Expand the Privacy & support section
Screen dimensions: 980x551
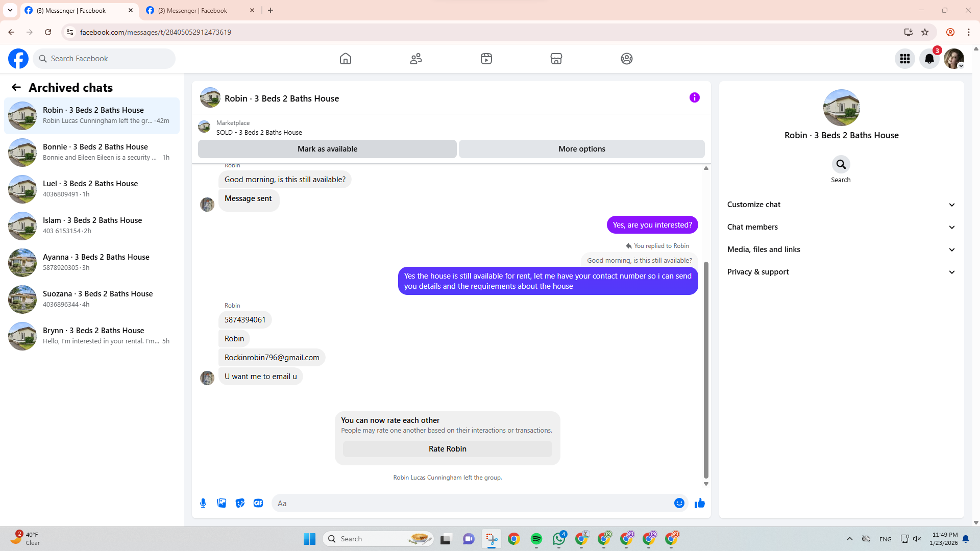(x=841, y=272)
